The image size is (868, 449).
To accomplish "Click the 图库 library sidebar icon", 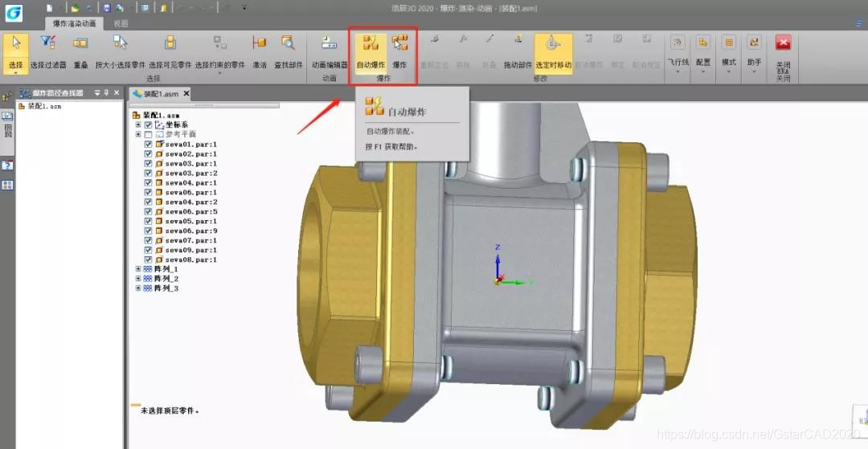I will click(8, 128).
